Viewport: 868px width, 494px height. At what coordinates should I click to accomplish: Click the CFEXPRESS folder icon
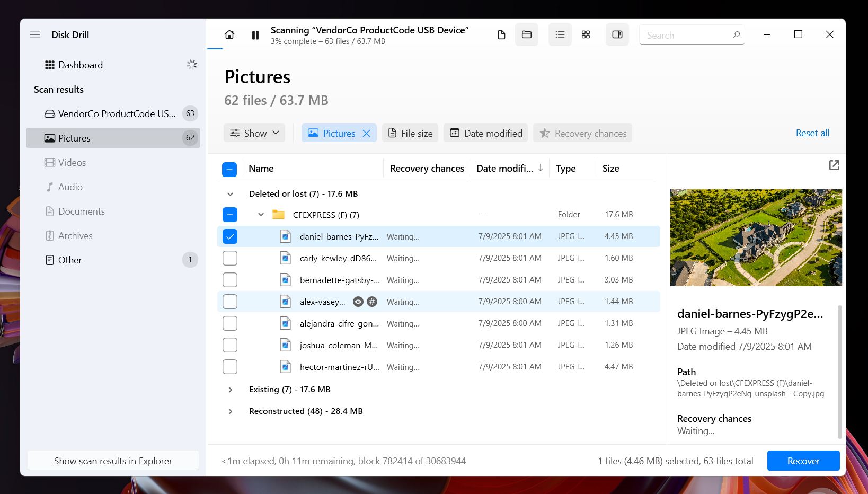(x=278, y=215)
